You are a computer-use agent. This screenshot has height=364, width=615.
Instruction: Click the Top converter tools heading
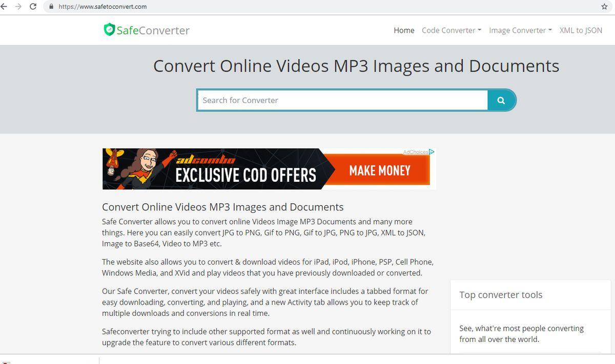(500, 295)
